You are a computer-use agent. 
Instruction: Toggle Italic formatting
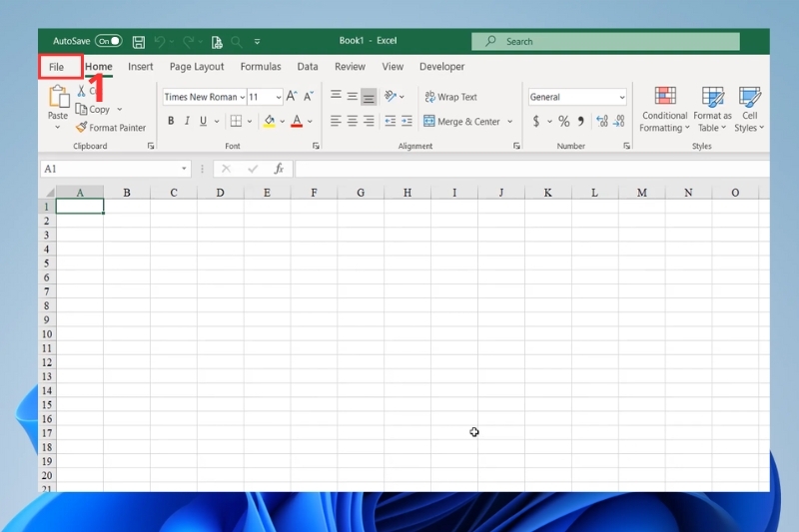point(187,121)
